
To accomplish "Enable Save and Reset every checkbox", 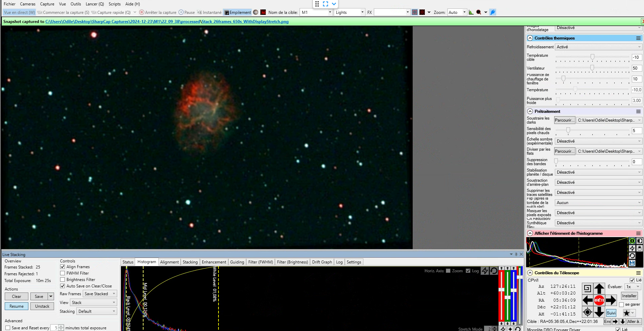I will (8, 328).
